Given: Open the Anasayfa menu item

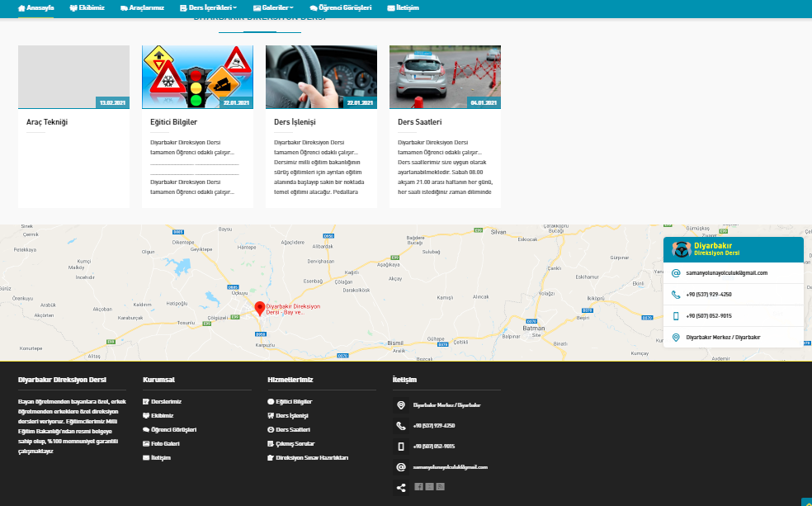Looking at the screenshot, I should (x=36, y=7).
